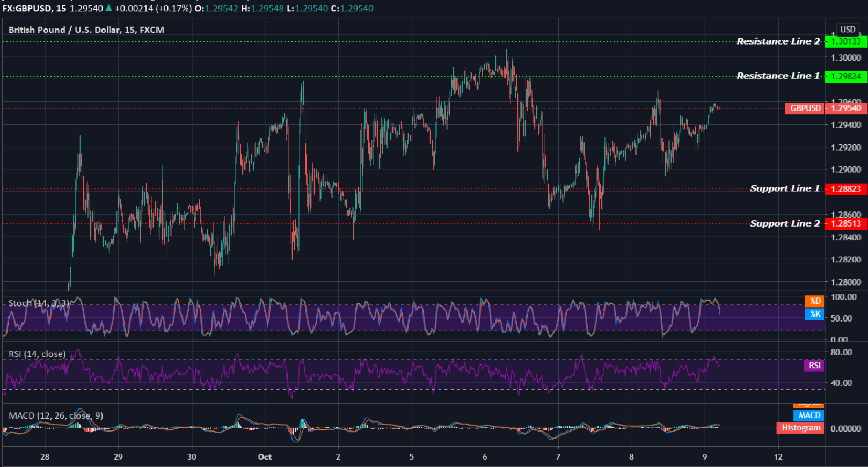Click the C:1.29540 close value in header
This screenshot has height=467, width=868.
(353, 9)
